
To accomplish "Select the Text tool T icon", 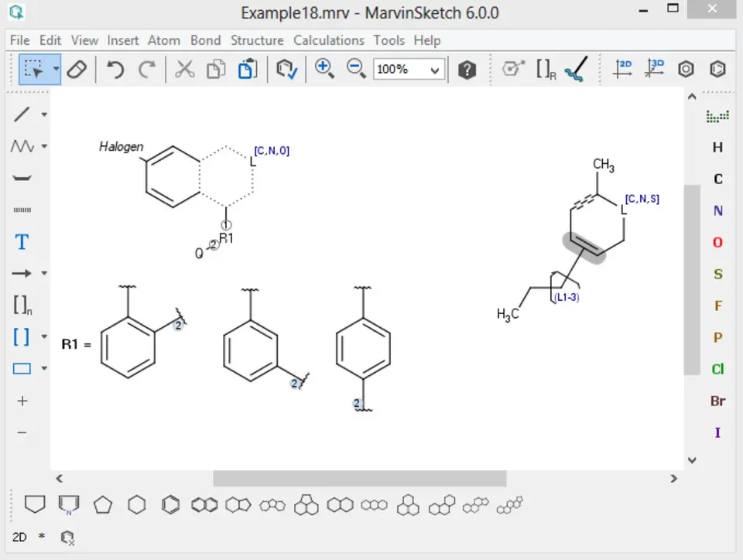I will click(22, 242).
